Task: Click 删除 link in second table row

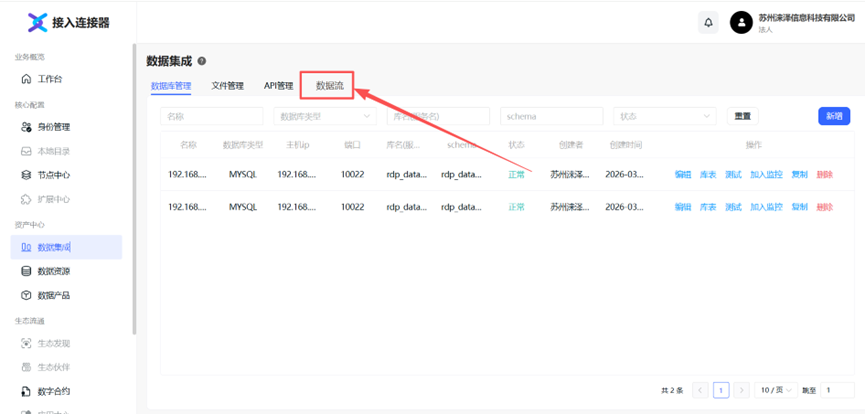Action: click(824, 207)
